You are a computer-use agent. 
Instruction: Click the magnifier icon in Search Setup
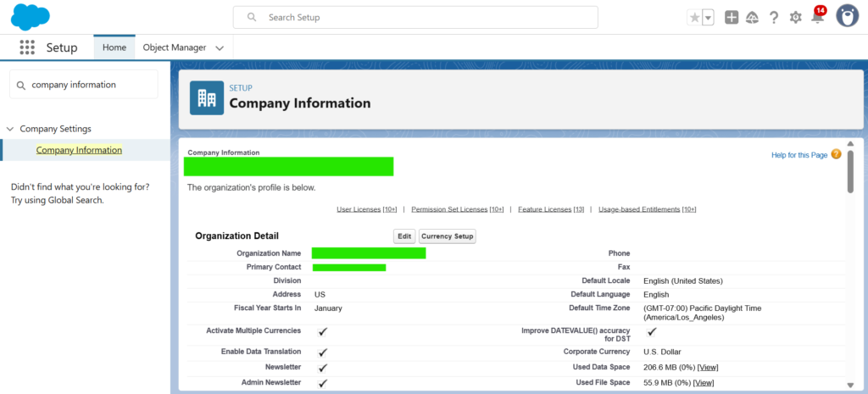pyautogui.click(x=252, y=17)
